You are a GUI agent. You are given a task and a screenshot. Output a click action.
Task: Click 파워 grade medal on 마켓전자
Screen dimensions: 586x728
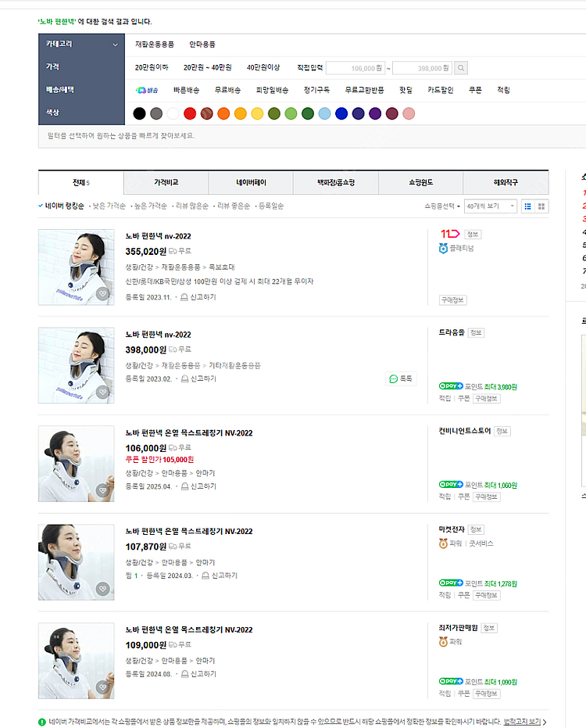point(443,543)
